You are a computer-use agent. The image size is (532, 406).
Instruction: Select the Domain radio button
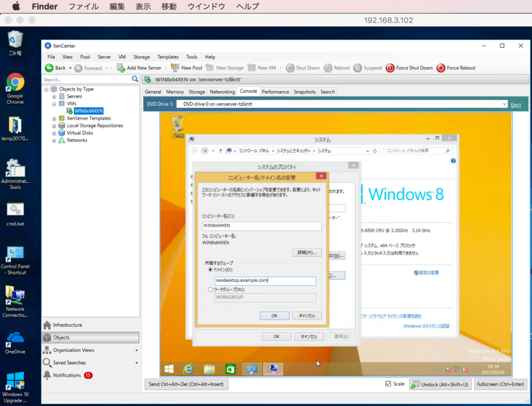[210, 269]
